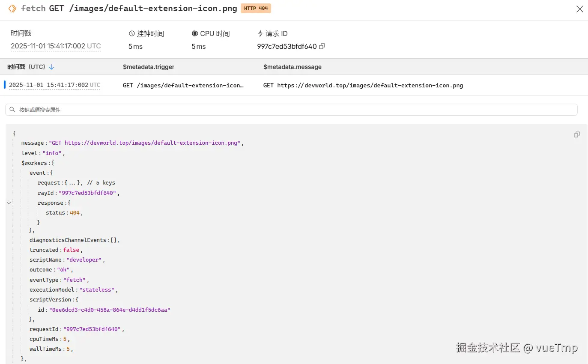
Task: Copy the JSON log contents
Action: coord(576,134)
